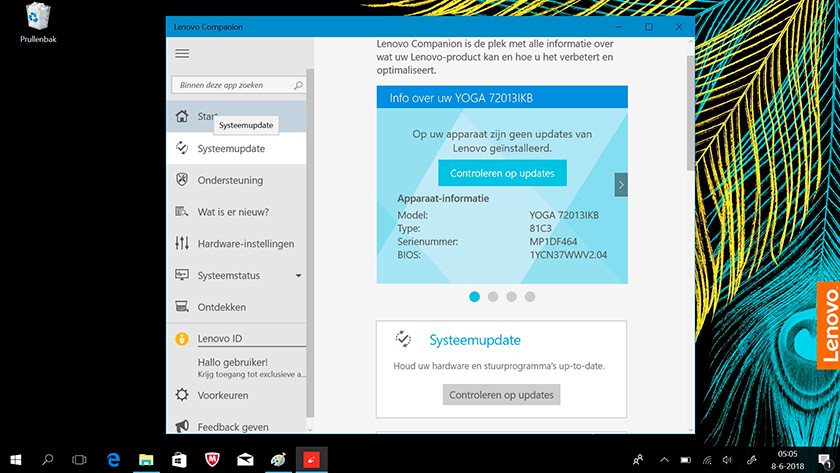
Task: Click the Ontdekken icon in sidebar
Action: tap(182, 307)
